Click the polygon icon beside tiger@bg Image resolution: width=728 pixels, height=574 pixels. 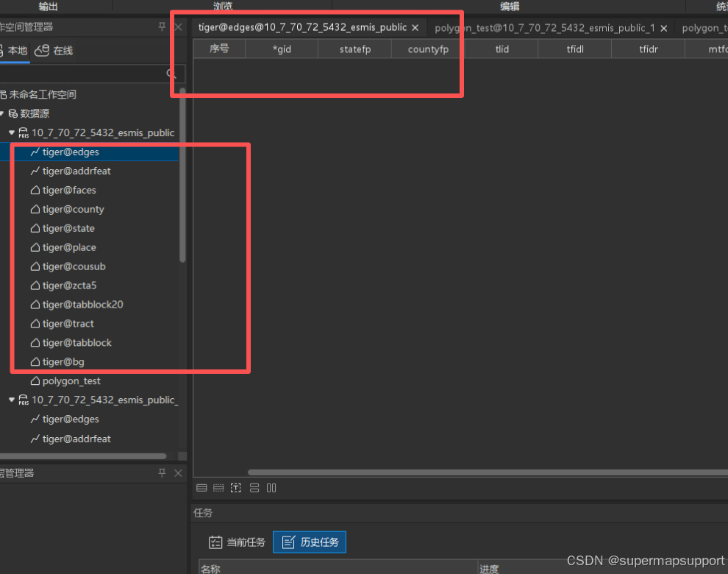(x=35, y=361)
